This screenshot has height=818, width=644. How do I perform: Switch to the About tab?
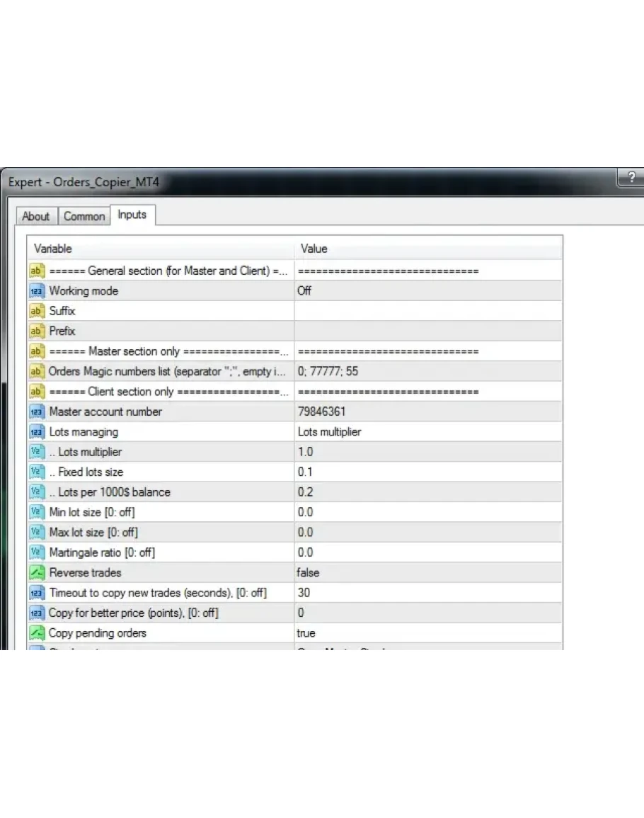click(x=35, y=217)
